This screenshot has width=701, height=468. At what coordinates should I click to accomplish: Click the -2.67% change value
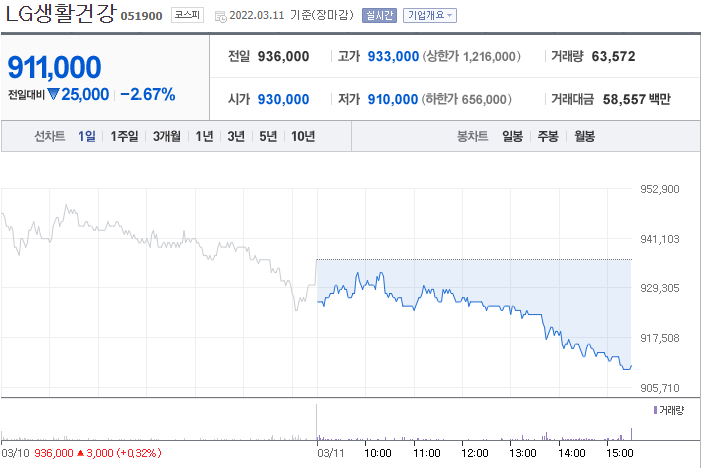[x=148, y=94]
